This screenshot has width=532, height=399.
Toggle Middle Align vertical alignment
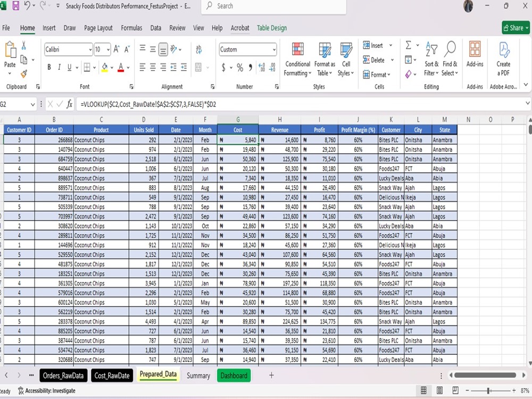point(153,49)
